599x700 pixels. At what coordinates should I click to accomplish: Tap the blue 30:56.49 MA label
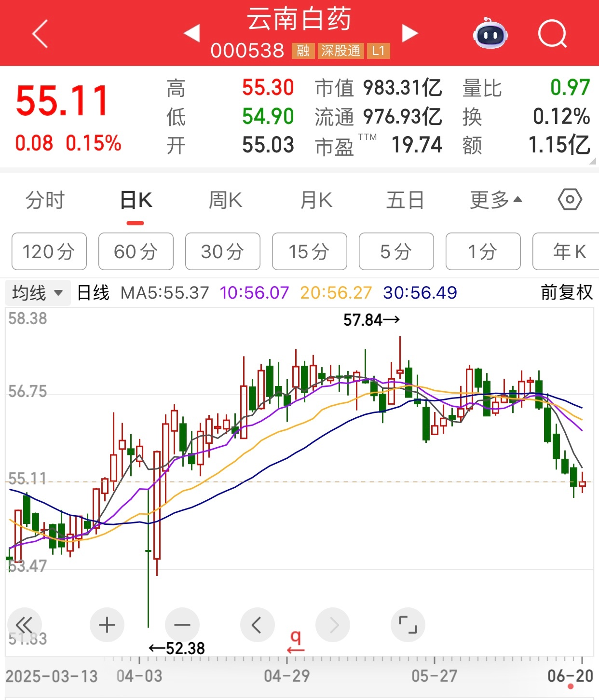coord(420,292)
